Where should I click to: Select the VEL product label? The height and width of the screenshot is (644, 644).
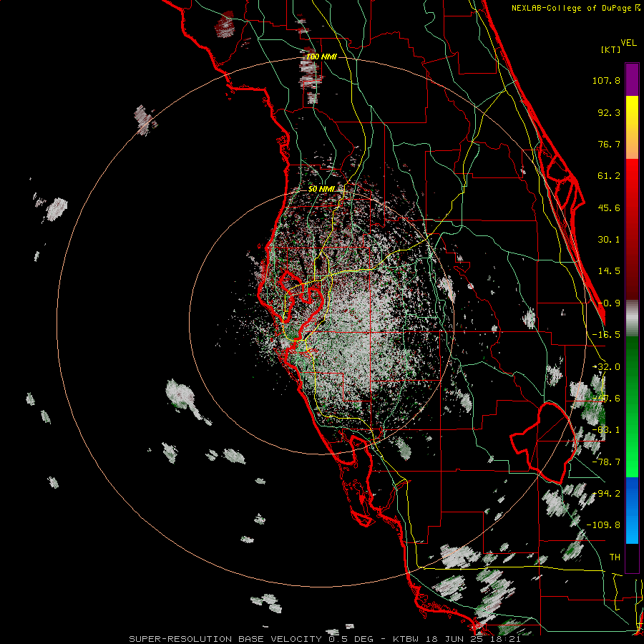(628, 43)
